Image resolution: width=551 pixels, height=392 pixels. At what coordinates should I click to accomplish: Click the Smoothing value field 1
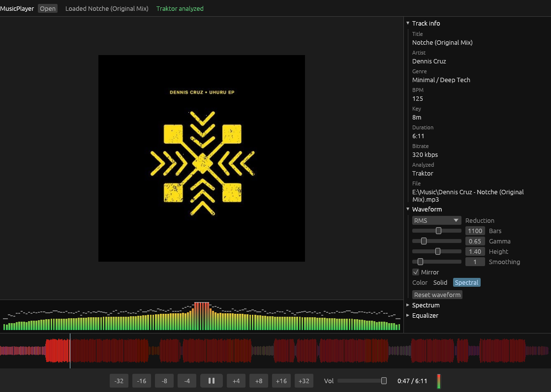pyautogui.click(x=475, y=262)
